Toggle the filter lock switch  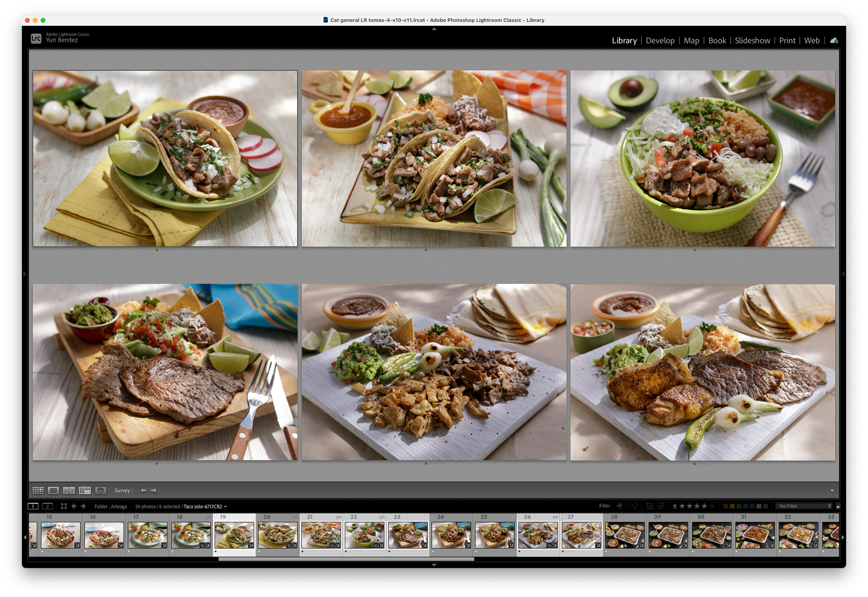click(x=838, y=506)
